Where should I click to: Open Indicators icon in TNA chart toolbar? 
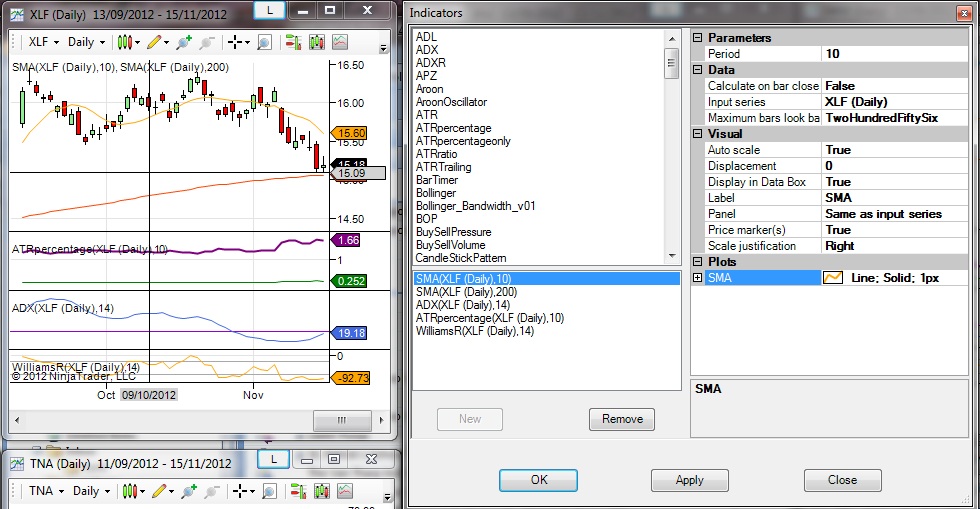pyautogui.click(x=345, y=491)
